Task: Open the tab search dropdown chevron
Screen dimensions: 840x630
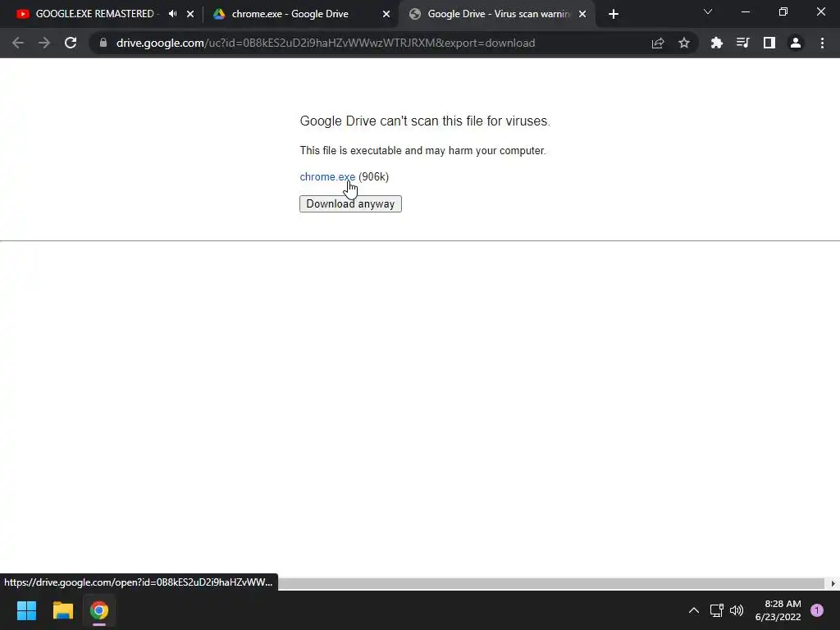Action: coord(708,11)
